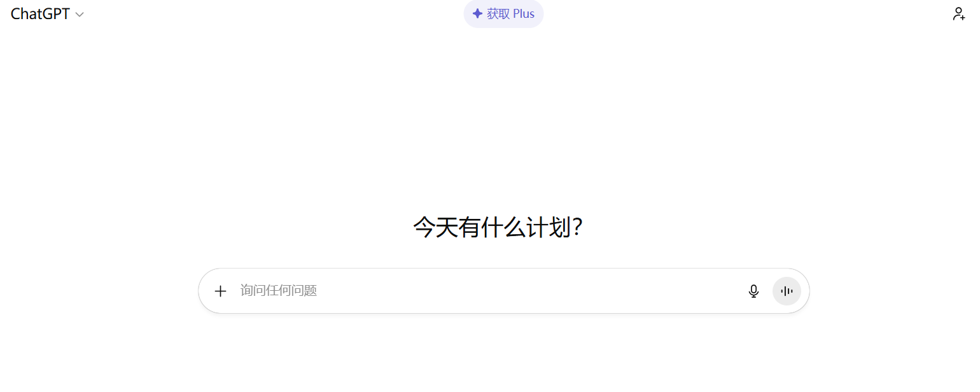Click the small down arrow after ChatGPT

80,15
